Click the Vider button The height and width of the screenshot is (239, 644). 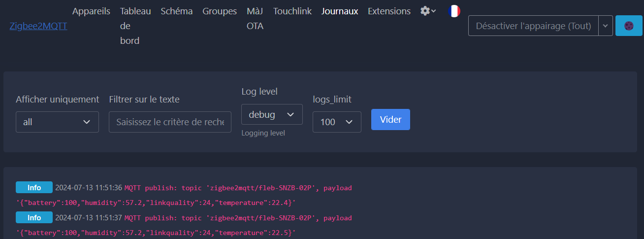pyautogui.click(x=390, y=119)
